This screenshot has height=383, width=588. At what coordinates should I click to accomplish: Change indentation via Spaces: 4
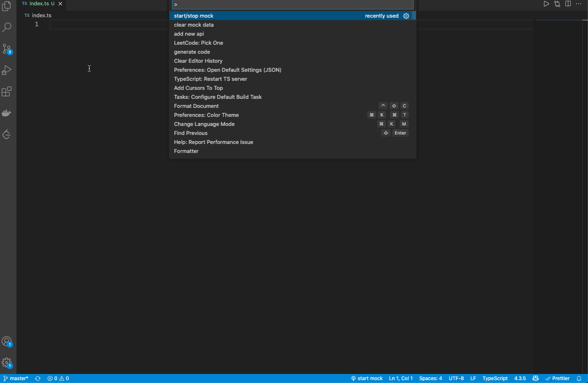pos(431,378)
